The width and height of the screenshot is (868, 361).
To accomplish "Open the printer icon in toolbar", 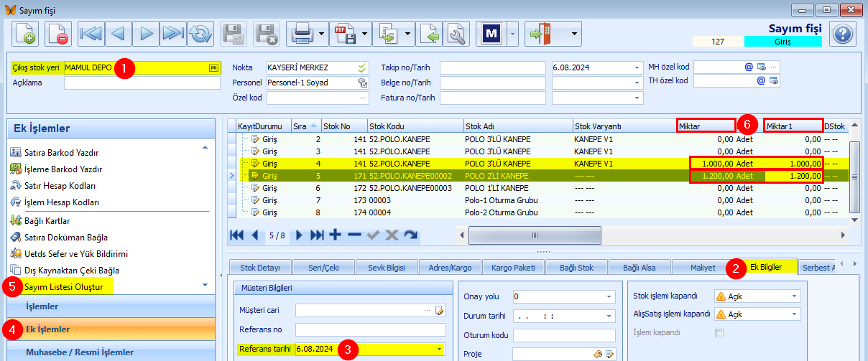I will (301, 33).
